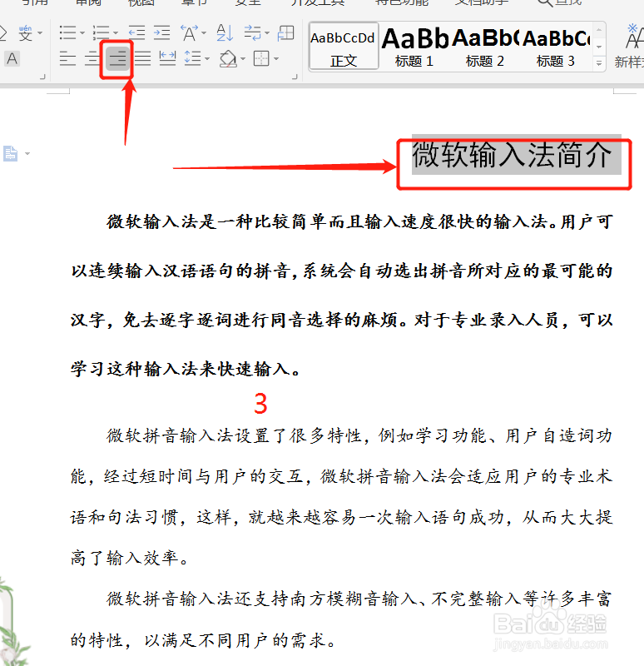Image resolution: width=644 pixels, height=666 pixels.
Task: Toggle the highlighted right-align button
Action: (x=117, y=58)
